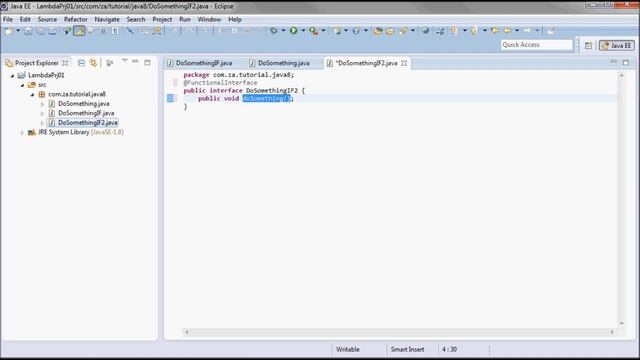
Task: Click the web browser globe icon
Action: coord(425,31)
